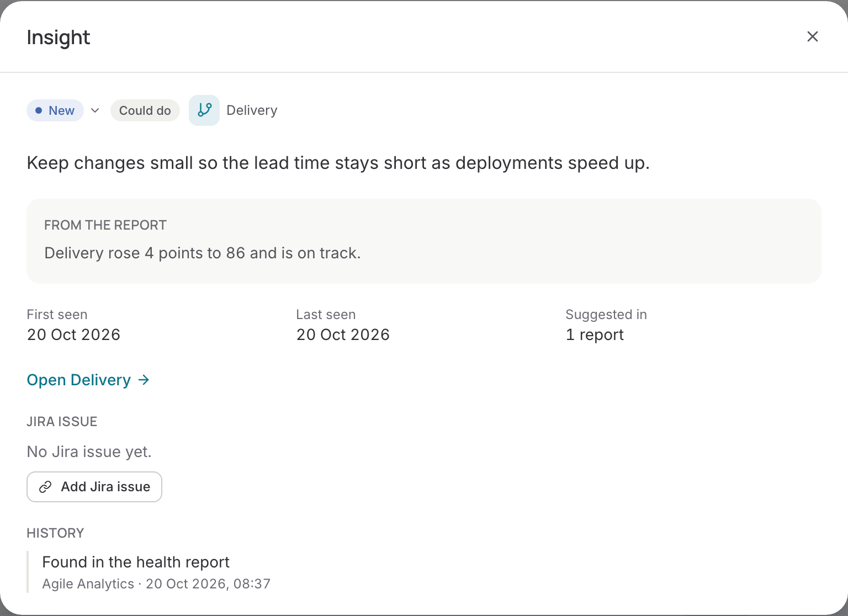Open the Open Delivery link
The image size is (848, 616).
coord(88,380)
